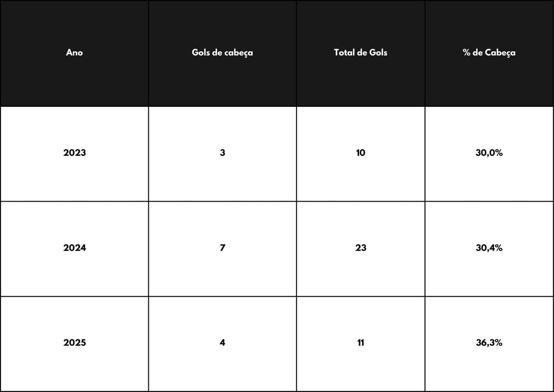Screen dimensions: 554x392
Task: Select headed goals value 3 for 2023
Action: [x=222, y=153]
